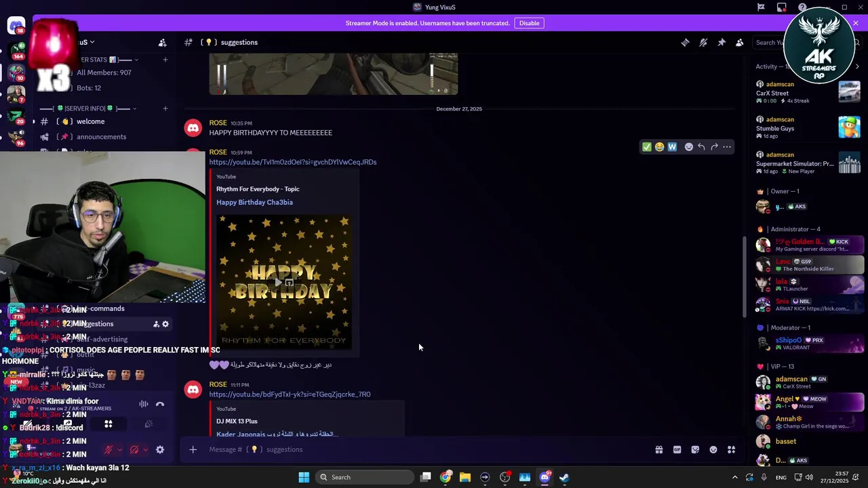Open the youtu.be TvI1m0zdOeI link
868x488 pixels.
pyautogui.click(x=293, y=162)
